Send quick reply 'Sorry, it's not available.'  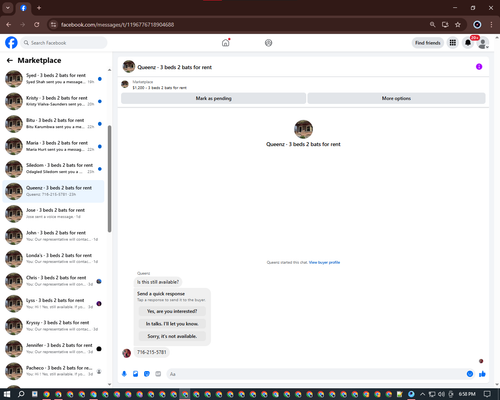coord(172,336)
